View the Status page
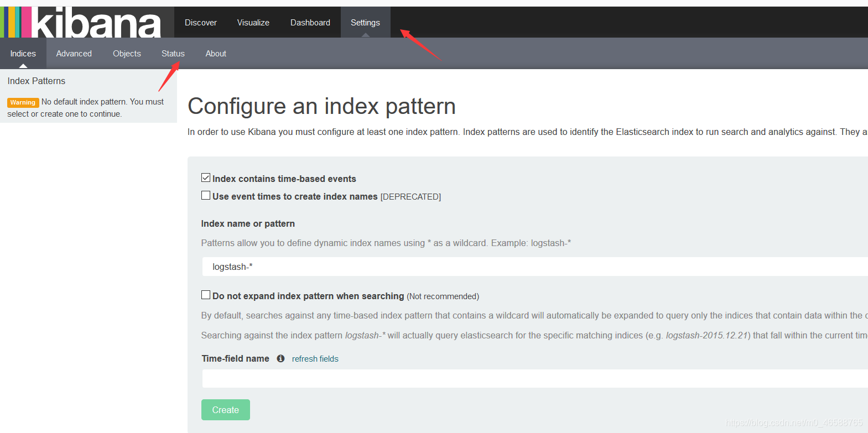This screenshot has height=433, width=868. (173, 53)
